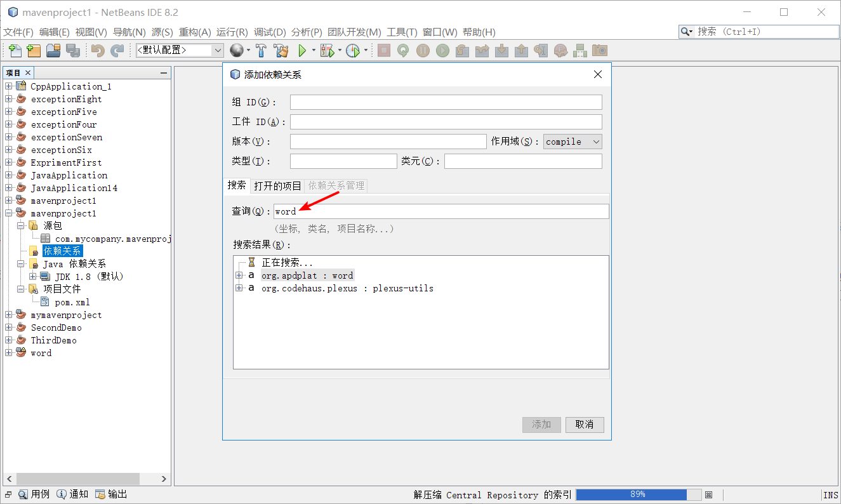Click the Clean and Build broom icon
The height and width of the screenshot is (504, 841).
pos(281,51)
